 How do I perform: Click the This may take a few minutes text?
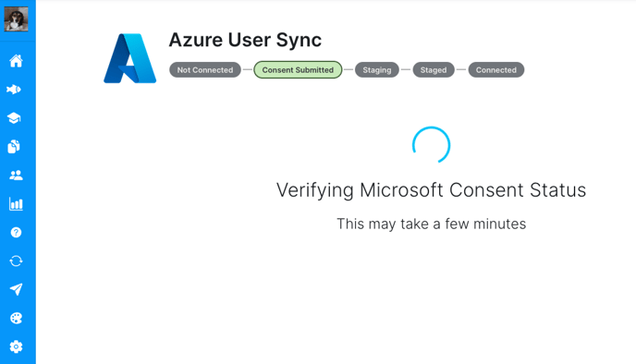(x=431, y=224)
